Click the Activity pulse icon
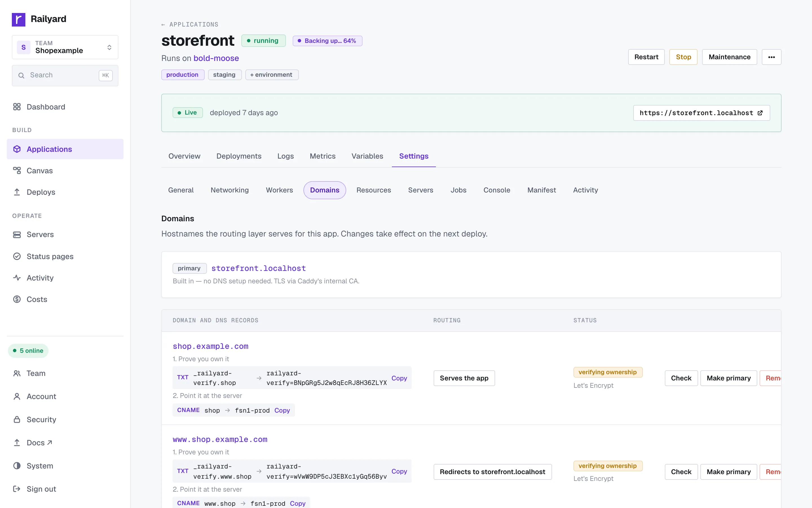The height and width of the screenshot is (508, 812). (17, 278)
